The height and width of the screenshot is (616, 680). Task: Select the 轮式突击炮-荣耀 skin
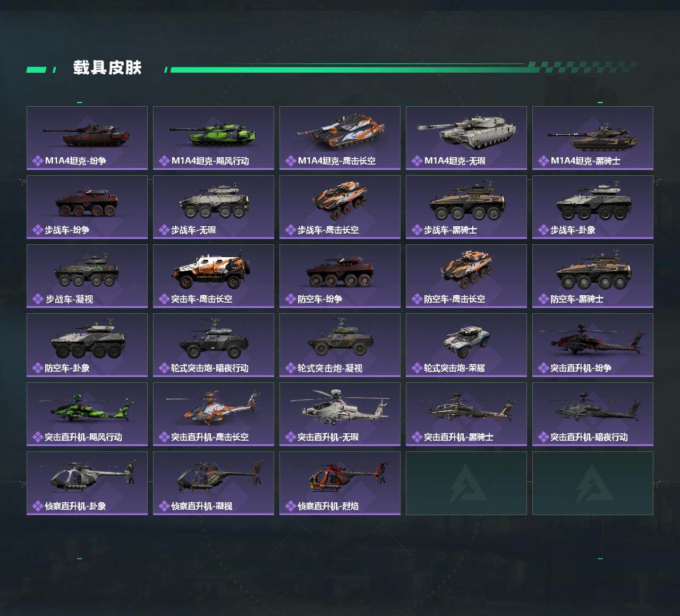point(466,345)
